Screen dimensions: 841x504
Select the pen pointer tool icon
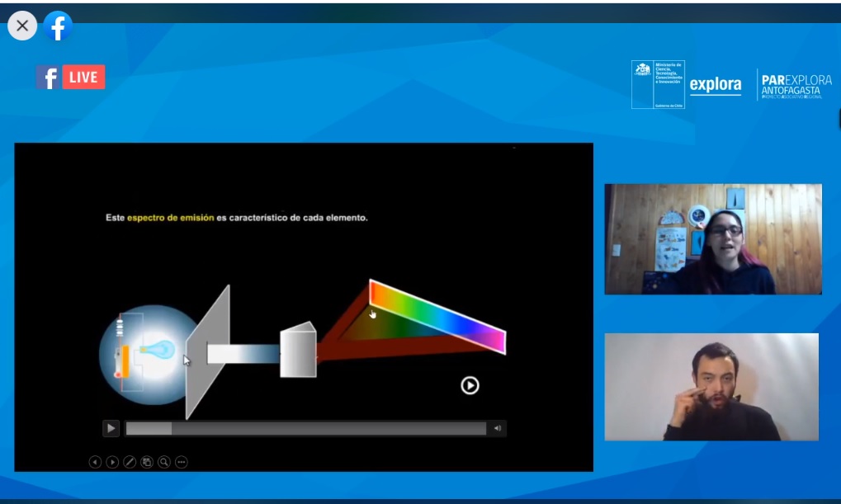pyautogui.click(x=130, y=462)
